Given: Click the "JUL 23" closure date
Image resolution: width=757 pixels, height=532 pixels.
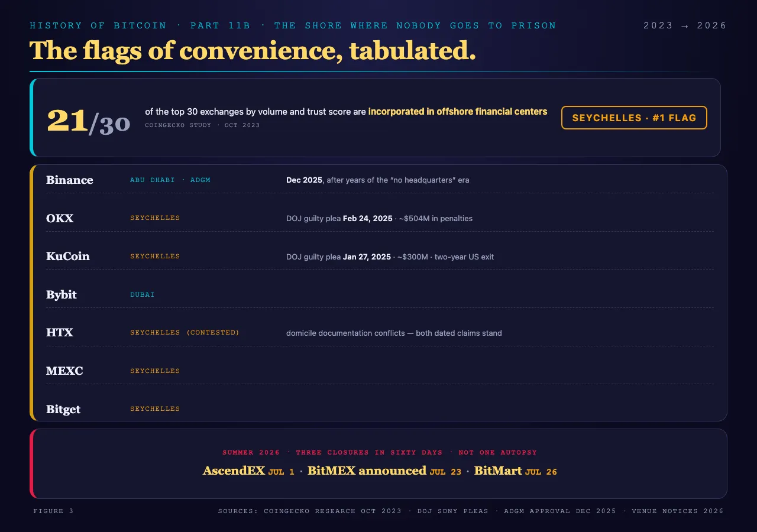Looking at the screenshot, I should click(x=445, y=472).
